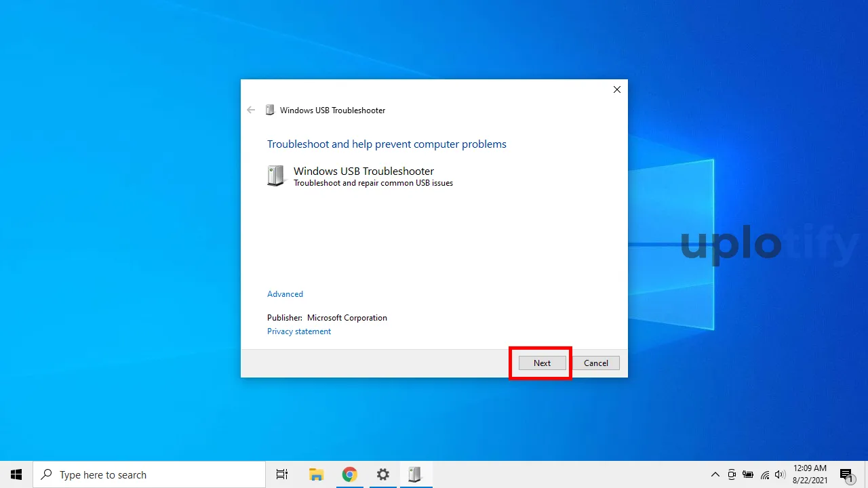
Task: Check the battery status tray icon
Action: (x=748, y=474)
